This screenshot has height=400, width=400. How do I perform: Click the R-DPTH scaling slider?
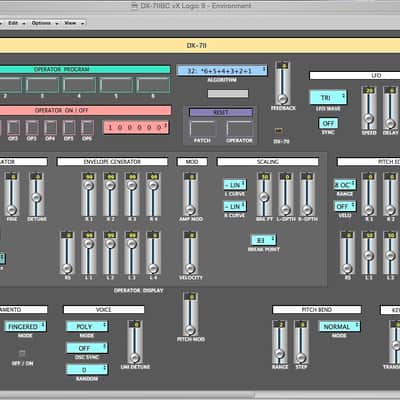point(307,194)
